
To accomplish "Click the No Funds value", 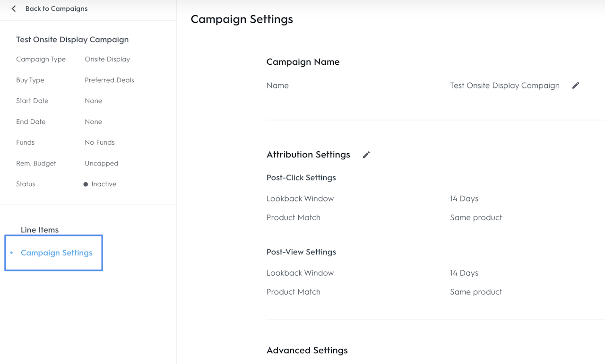I will click(x=99, y=142).
